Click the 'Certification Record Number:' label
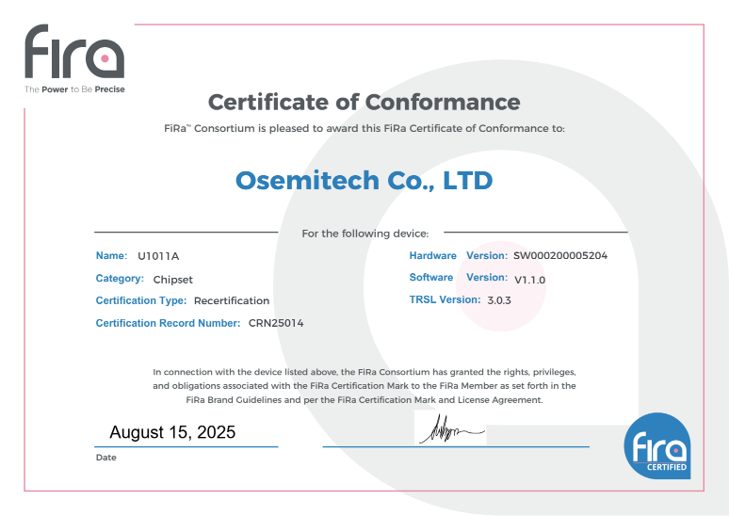 click(168, 323)
